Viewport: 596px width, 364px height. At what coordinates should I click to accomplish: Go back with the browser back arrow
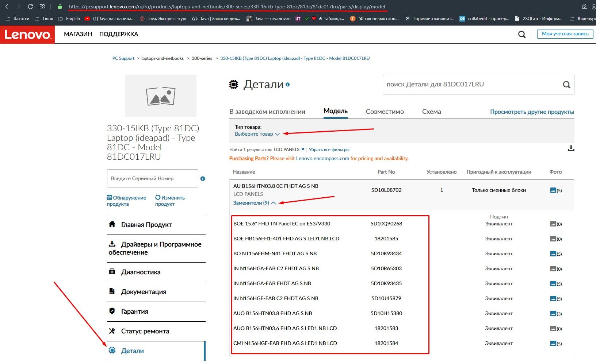(x=7, y=7)
